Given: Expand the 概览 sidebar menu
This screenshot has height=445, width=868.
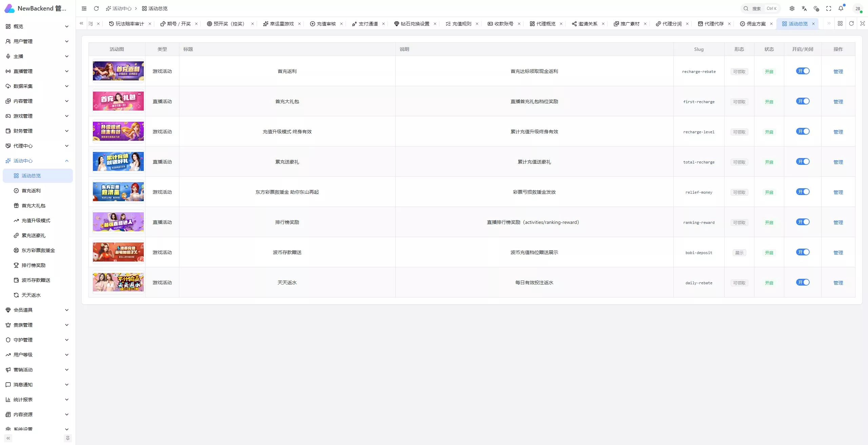Looking at the screenshot, I should click(x=38, y=26).
